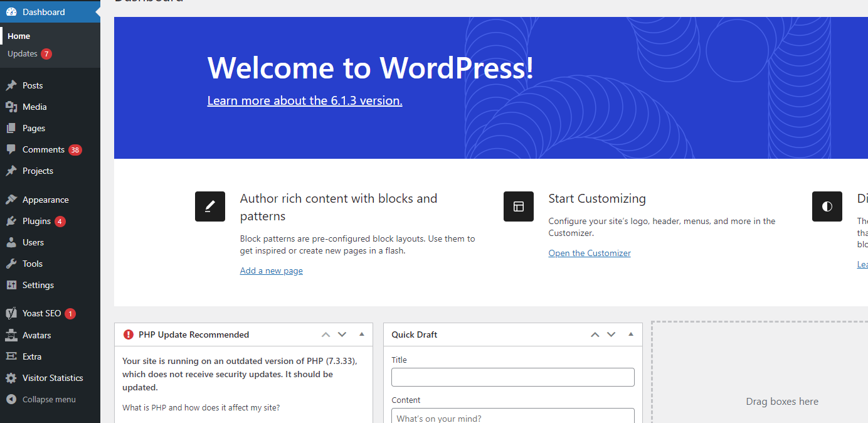This screenshot has height=423, width=868.
Task: Click Open the Customizer link
Action: [x=590, y=253]
